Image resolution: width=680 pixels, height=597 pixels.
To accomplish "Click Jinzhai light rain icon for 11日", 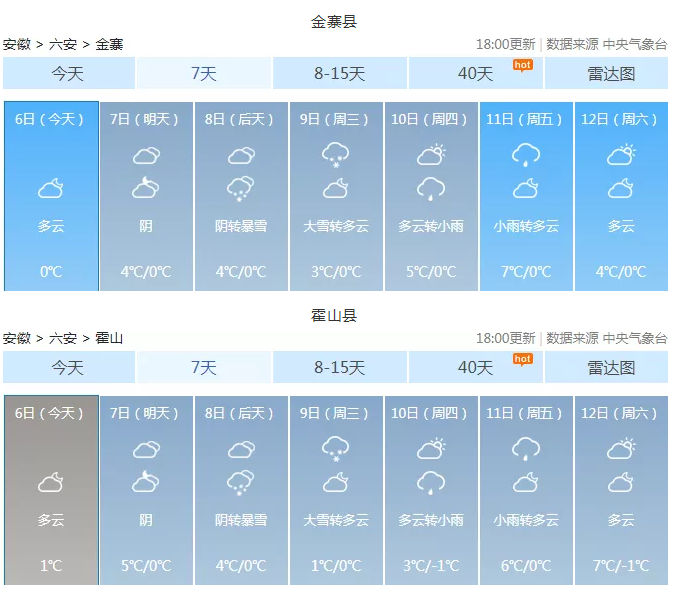I will [526, 154].
